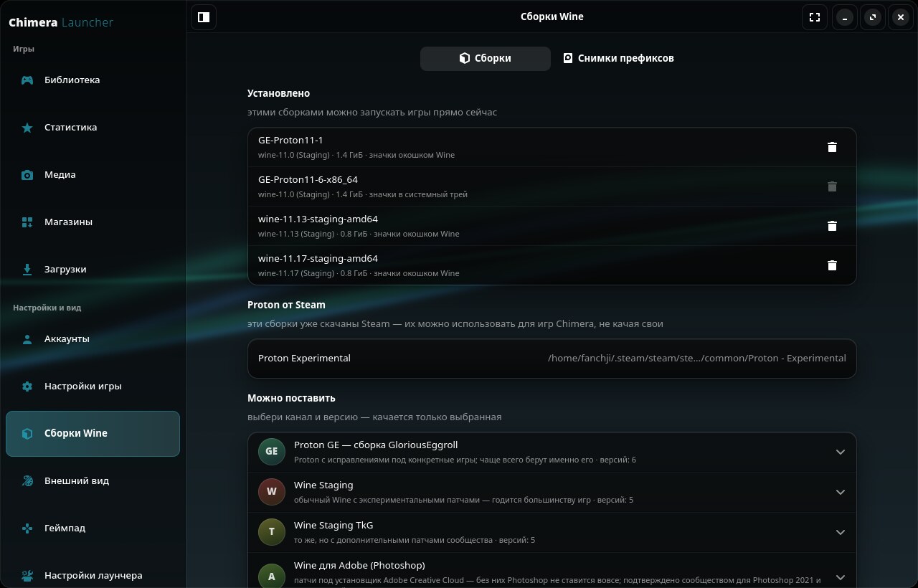Expand the Proton GE channel chevron
Image resolution: width=918 pixels, height=588 pixels.
point(841,452)
